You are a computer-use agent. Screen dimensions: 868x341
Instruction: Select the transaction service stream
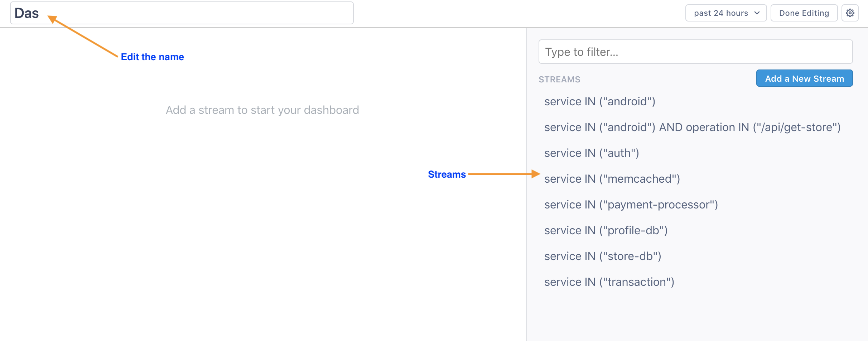(609, 282)
